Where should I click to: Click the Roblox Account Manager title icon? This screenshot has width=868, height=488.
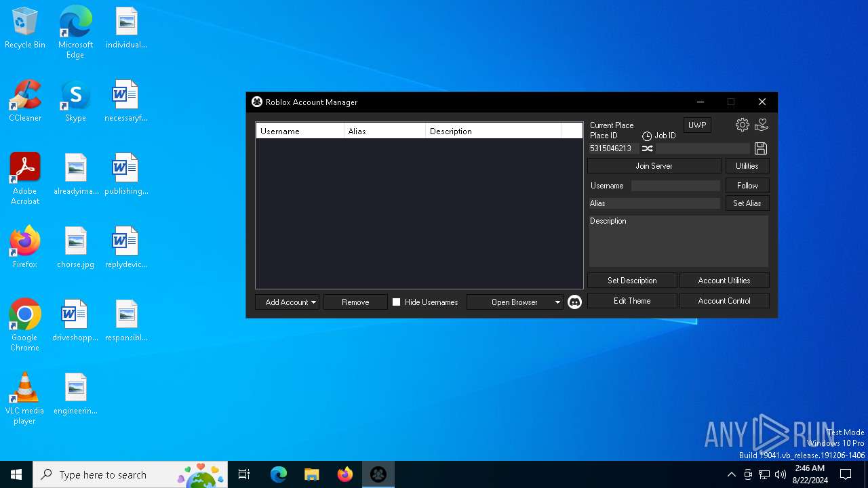(x=257, y=102)
